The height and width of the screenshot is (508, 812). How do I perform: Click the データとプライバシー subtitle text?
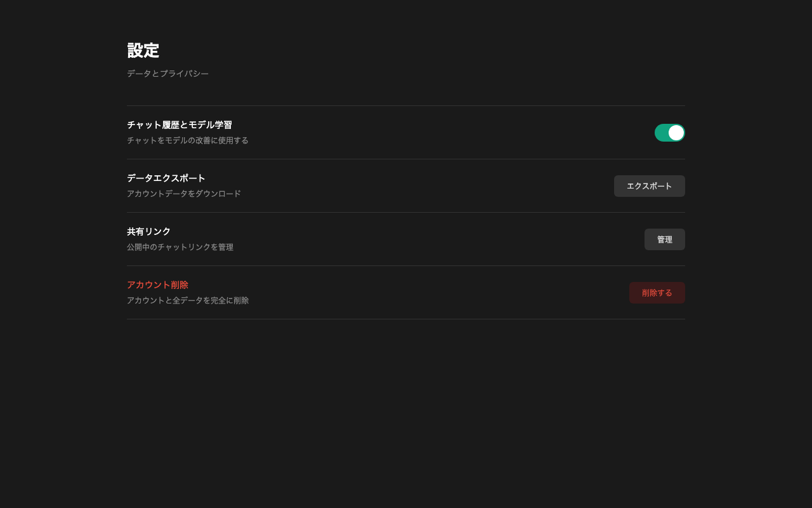click(167, 73)
